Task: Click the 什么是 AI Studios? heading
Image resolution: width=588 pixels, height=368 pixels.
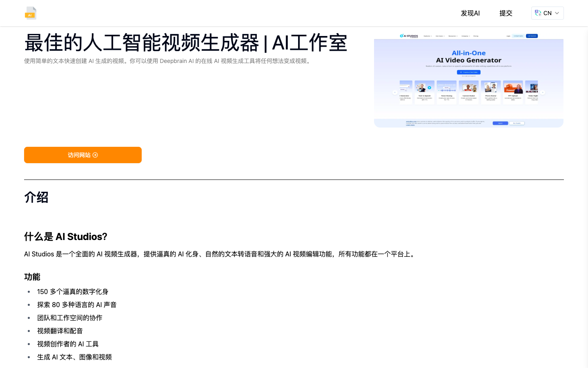Action: [x=66, y=237]
